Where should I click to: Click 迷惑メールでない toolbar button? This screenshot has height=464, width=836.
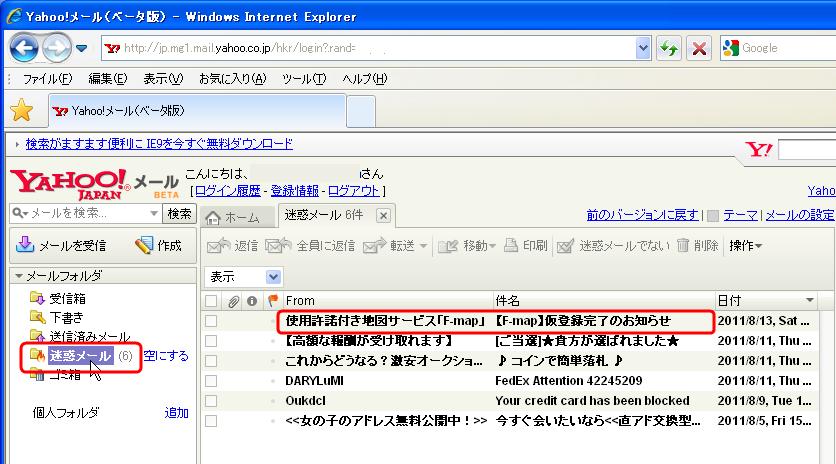point(613,245)
